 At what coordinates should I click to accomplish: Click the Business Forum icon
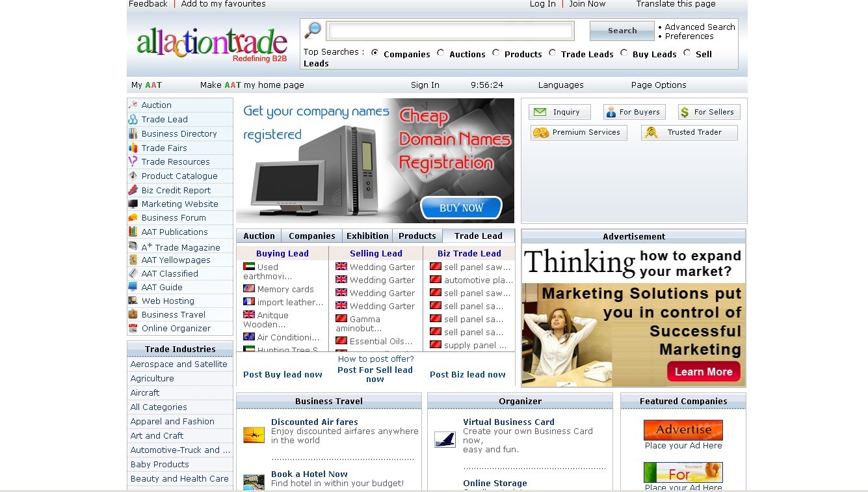click(x=133, y=217)
